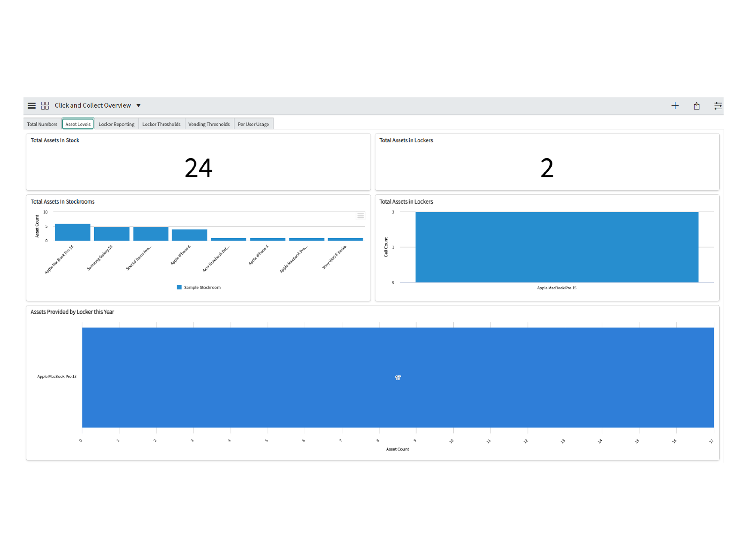
Task: Open the Total Assets In Stockrooms chart menu
Action: [360, 215]
